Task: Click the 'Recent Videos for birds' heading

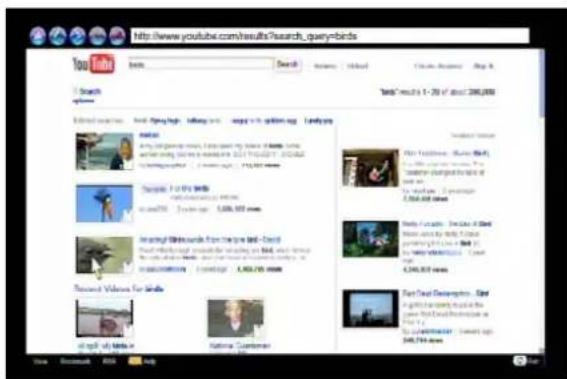Action: pyautogui.click(x=119, y=289)
